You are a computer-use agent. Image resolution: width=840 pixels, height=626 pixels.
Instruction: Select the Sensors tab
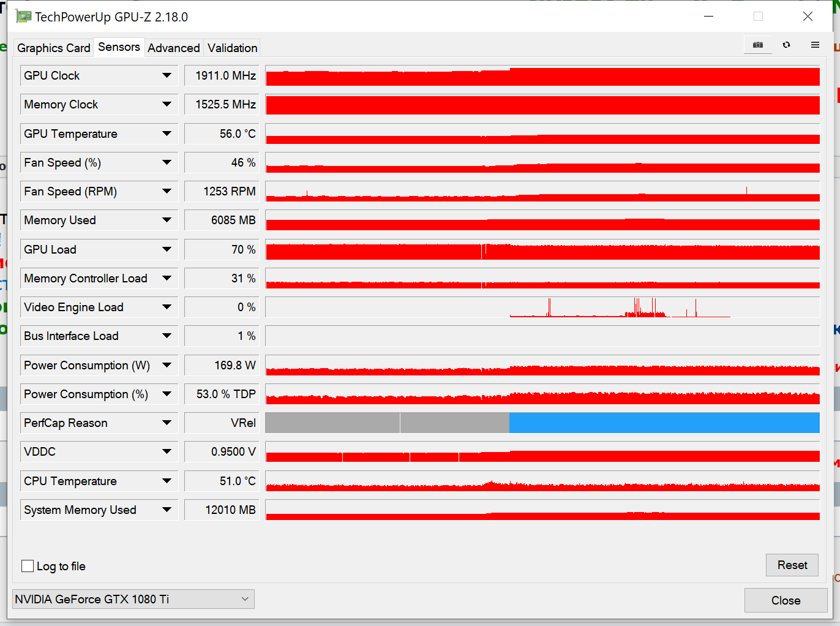(x=119, y=47)
